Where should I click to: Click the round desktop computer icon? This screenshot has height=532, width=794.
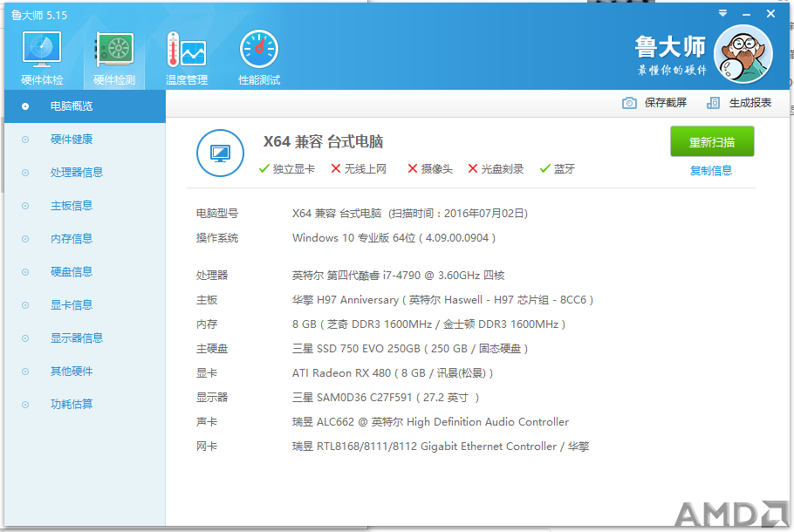click(x=220, y=153)
